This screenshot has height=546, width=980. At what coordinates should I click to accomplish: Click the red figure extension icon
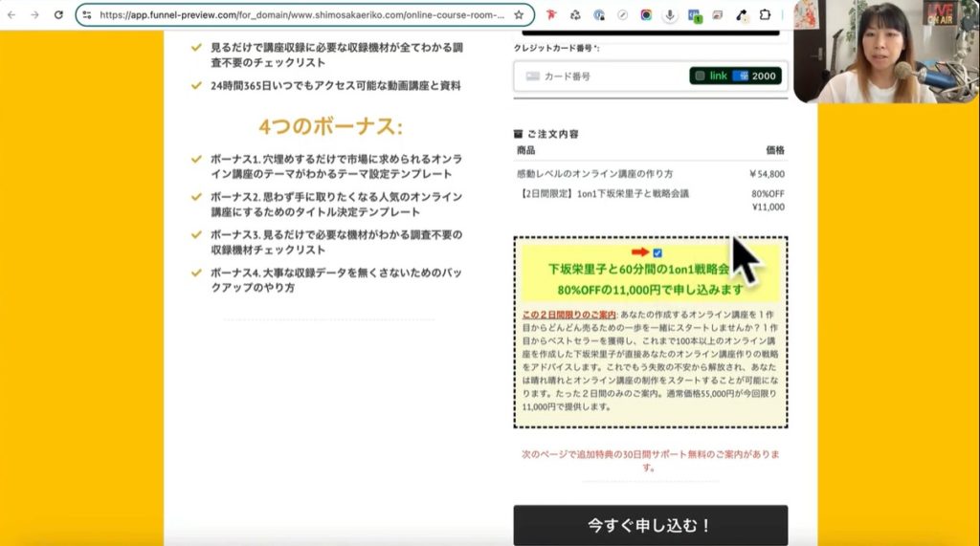pos(551,15)
